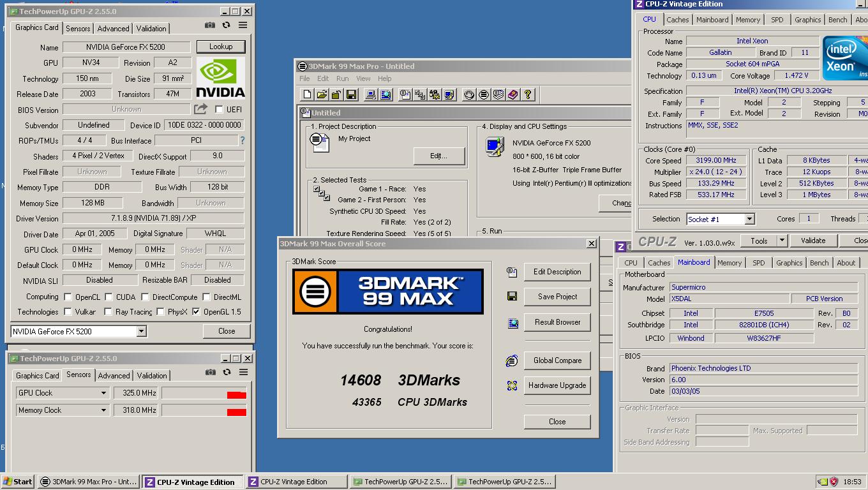Click Project Description document icon
Screen dimensions: 868x490
(320, 142)
